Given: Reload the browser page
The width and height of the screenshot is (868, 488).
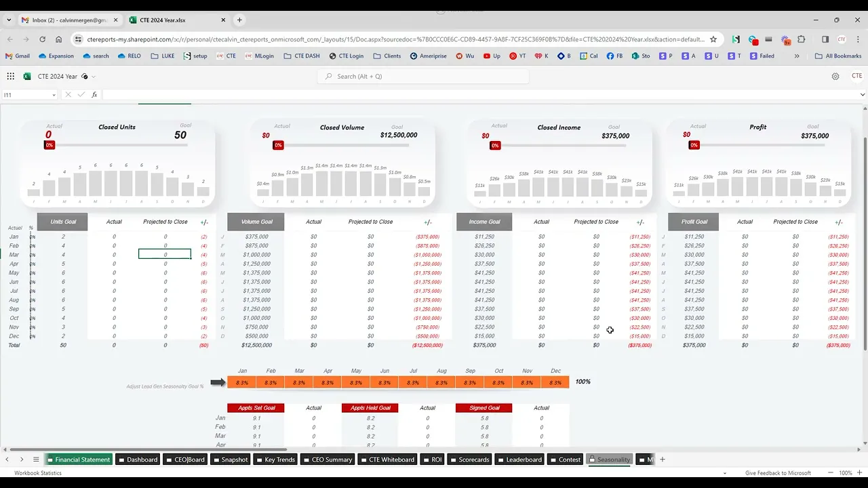Looking at the screenshot, I should [42, 39].
